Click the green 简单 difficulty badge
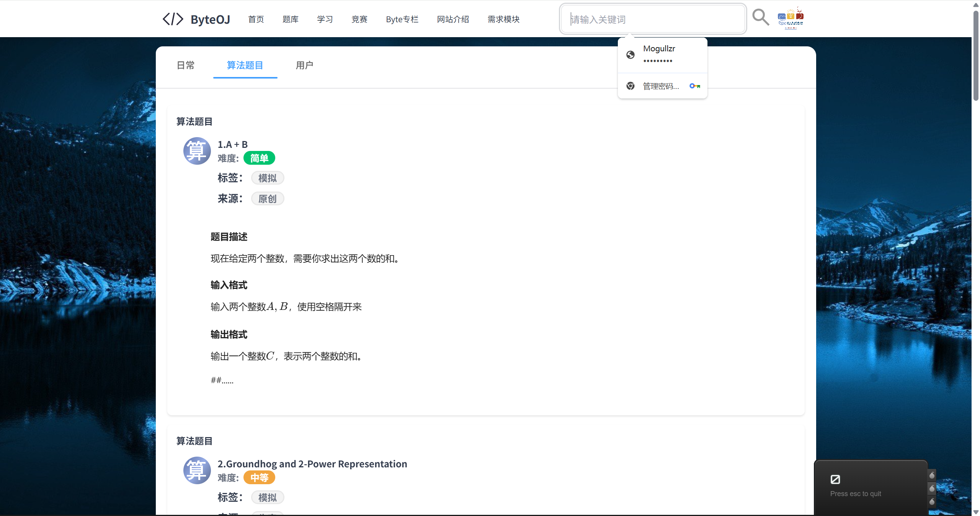The width and height of the screenshot is (980, 516). [x=259, y=158]
